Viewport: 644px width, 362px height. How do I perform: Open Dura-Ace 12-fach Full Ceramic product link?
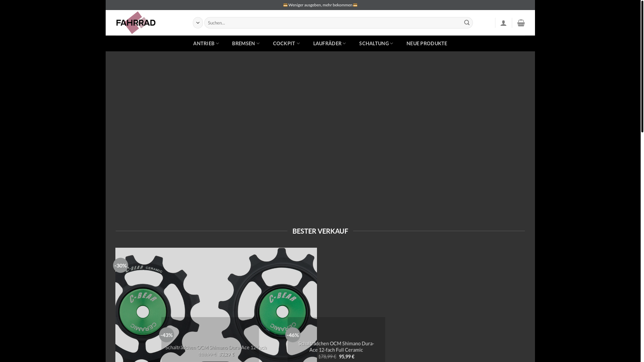click(336, 347)
